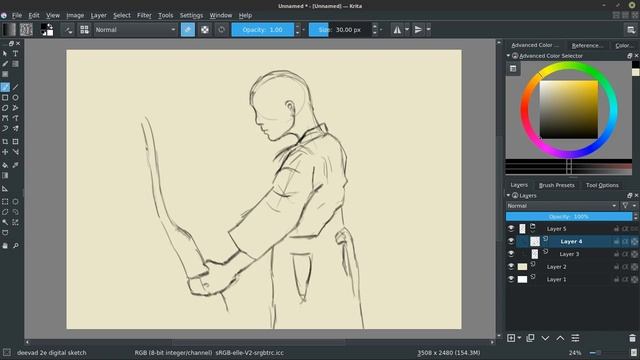640x360 pixels.
Task: Open the Settings menu
Action: click(x=191, y=16)
